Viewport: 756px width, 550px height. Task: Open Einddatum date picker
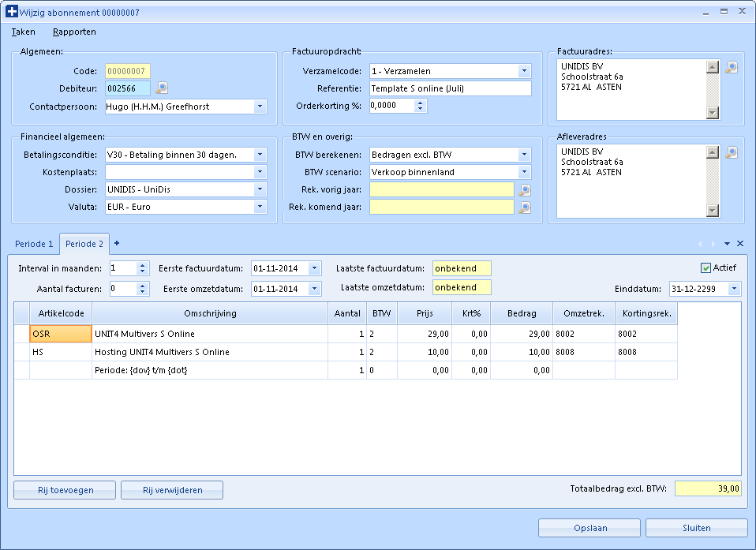tap(735, 289)
